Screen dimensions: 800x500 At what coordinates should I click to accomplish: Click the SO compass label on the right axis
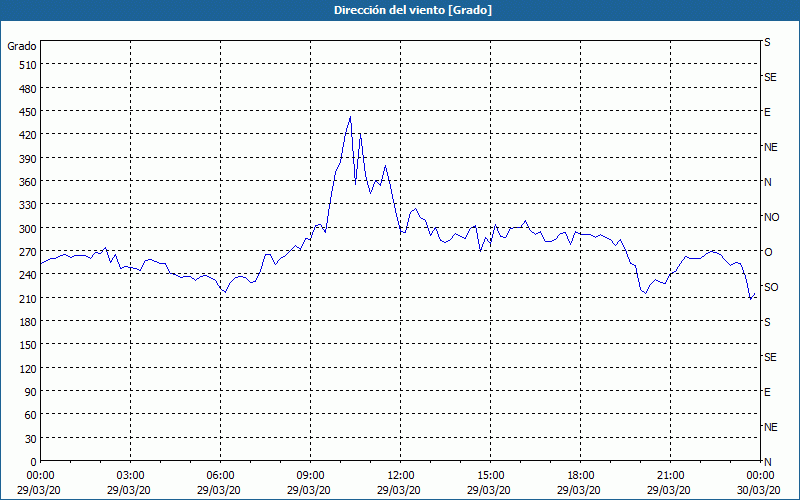pos(771,287)
